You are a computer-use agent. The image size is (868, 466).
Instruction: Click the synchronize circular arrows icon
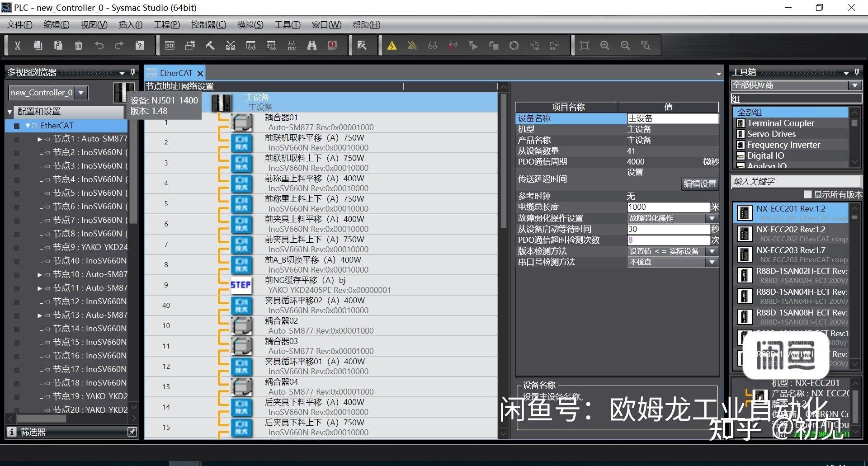514,45
